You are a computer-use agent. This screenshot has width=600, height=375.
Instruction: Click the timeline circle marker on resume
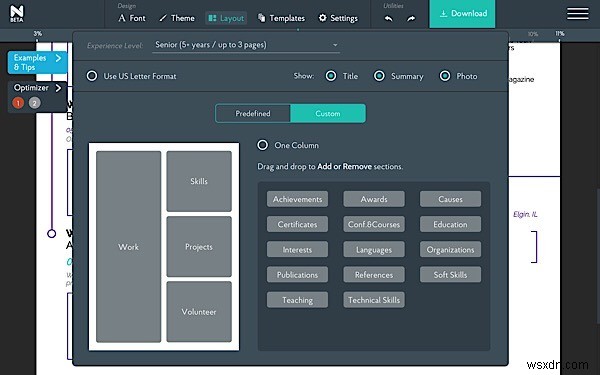tap(52, 233)
